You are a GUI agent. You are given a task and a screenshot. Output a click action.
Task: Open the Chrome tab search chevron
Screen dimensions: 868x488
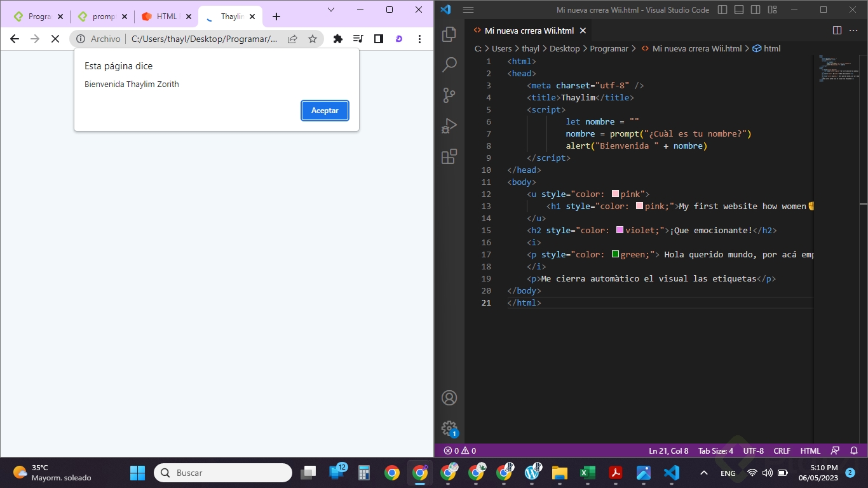[x=331, y=10]
